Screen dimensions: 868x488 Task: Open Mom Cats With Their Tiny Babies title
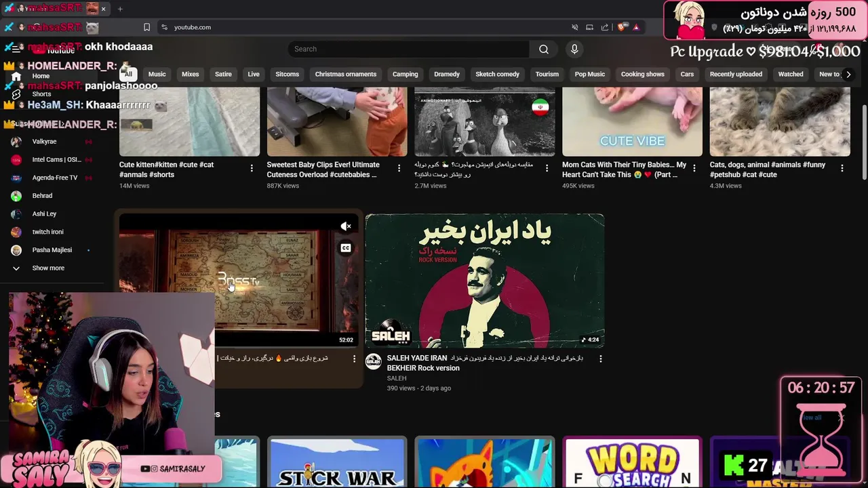tap(624, 169)
